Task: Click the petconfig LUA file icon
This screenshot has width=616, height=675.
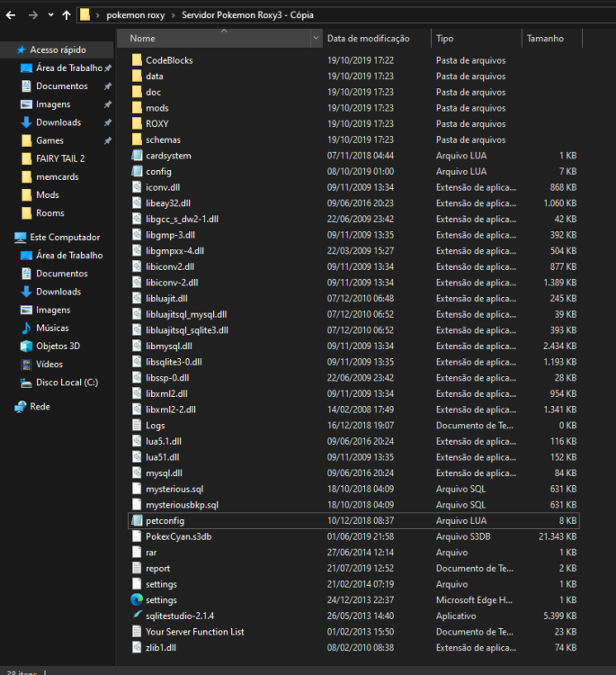Action: click(x=137, y=520)
